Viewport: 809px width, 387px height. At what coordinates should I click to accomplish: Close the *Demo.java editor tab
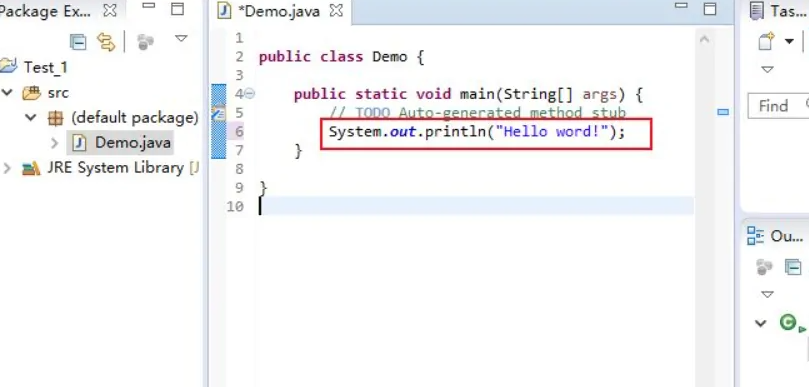pyautogui.click(x=336, y=10)
